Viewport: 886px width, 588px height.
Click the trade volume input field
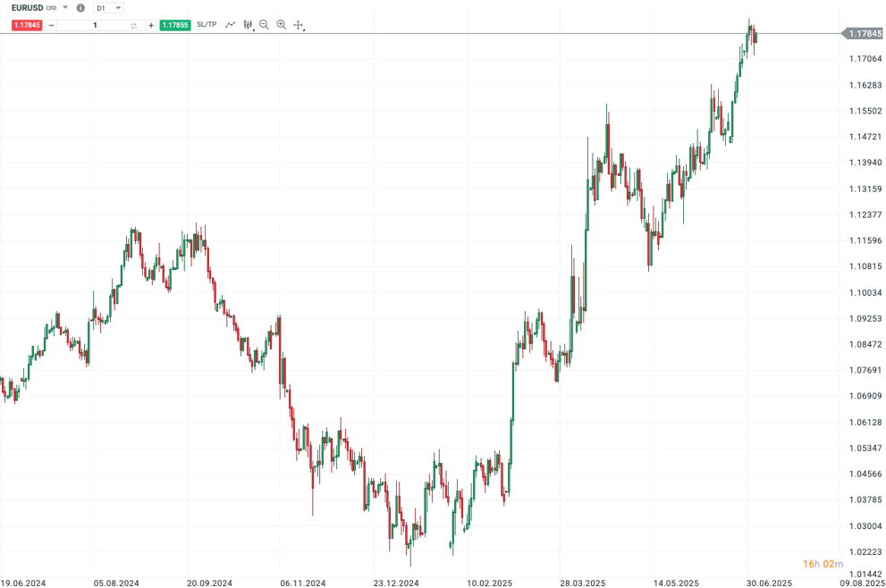[94, 25]
